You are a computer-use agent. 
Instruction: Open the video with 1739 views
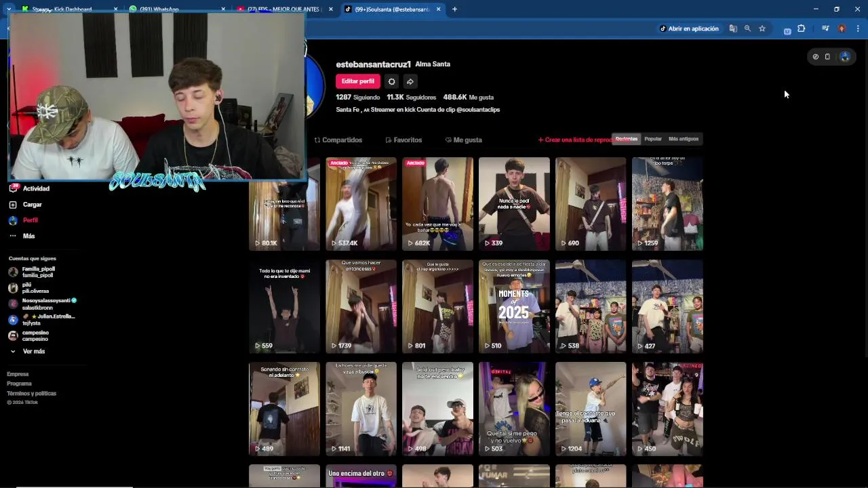click(361, 306)
